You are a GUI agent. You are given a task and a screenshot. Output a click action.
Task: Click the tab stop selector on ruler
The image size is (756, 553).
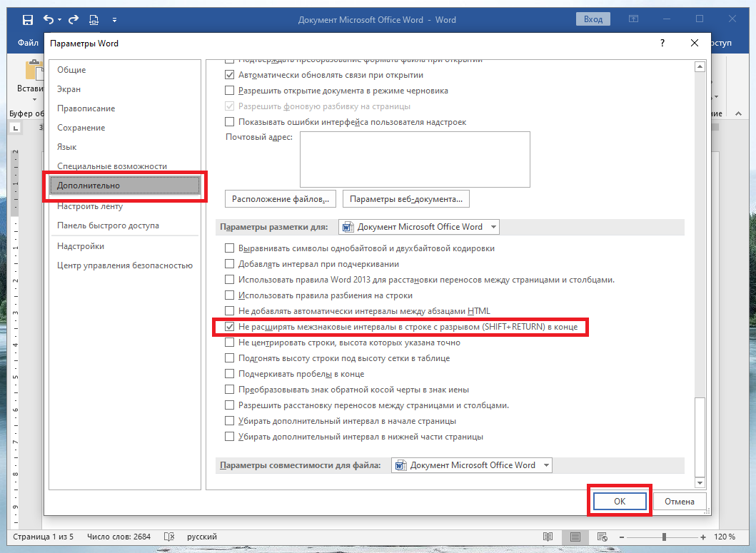pos(16,128)
